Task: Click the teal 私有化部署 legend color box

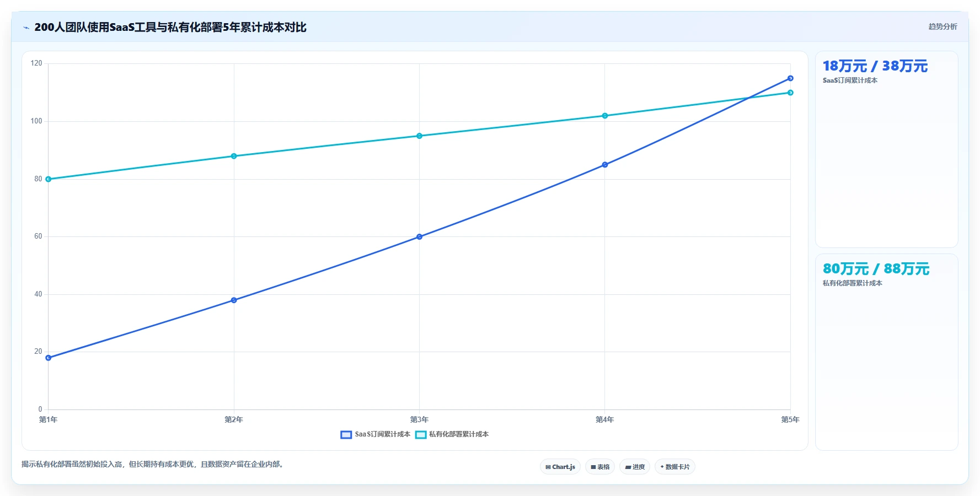Action: (x=421, y=435)
